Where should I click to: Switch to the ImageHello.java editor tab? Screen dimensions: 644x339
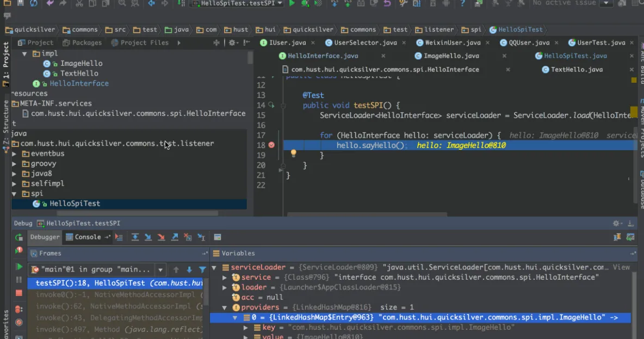pos(447,56)
